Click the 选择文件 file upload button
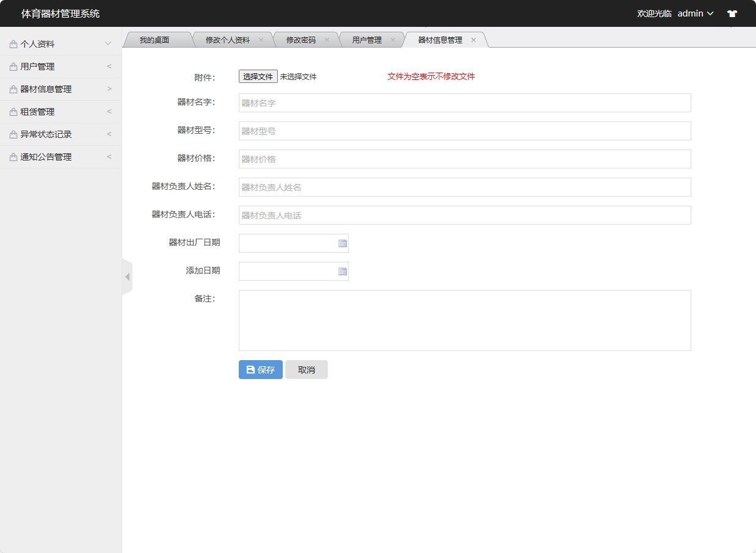This screenshot has height=553, width=756. [x=257, y=76]
